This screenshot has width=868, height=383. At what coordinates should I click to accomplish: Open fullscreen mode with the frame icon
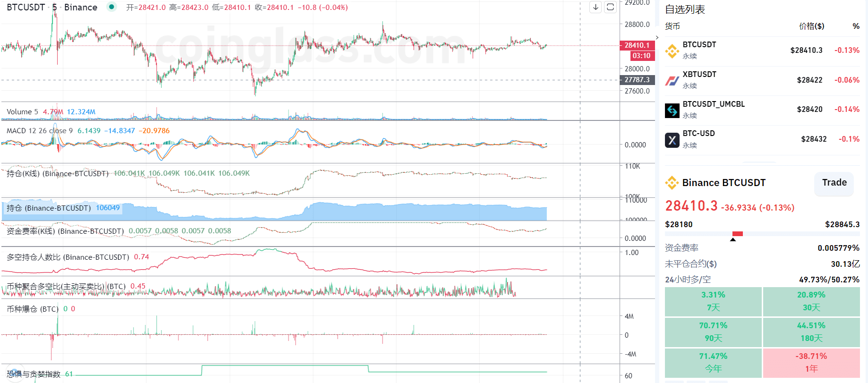tap(611, 7)
